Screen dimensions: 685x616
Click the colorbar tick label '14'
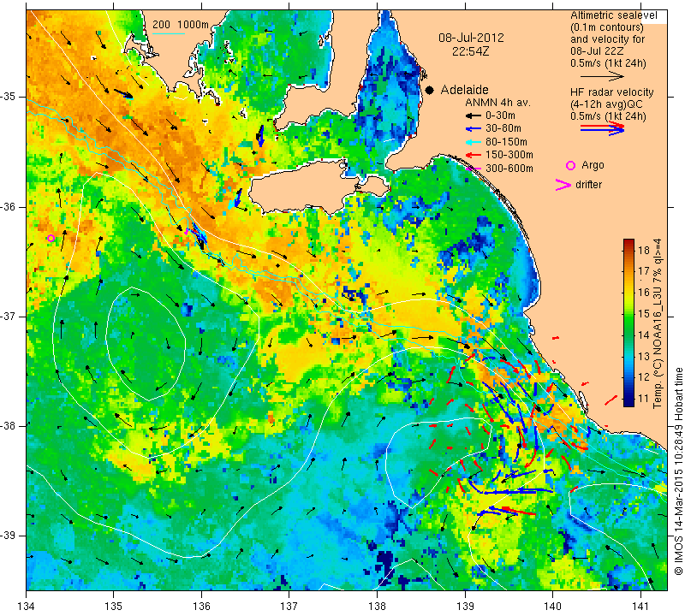coord(644,335)
